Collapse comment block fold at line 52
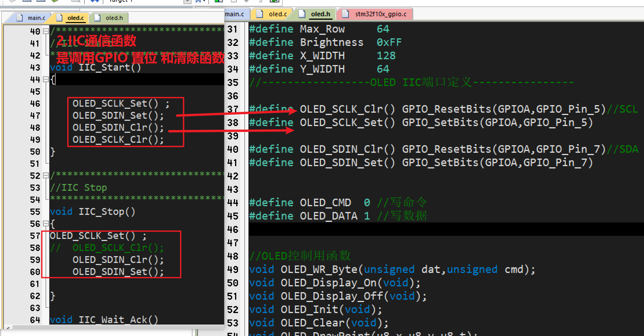The width and height of the screenshot is (644, 336). pyautogui.click(x=46, y=175)
